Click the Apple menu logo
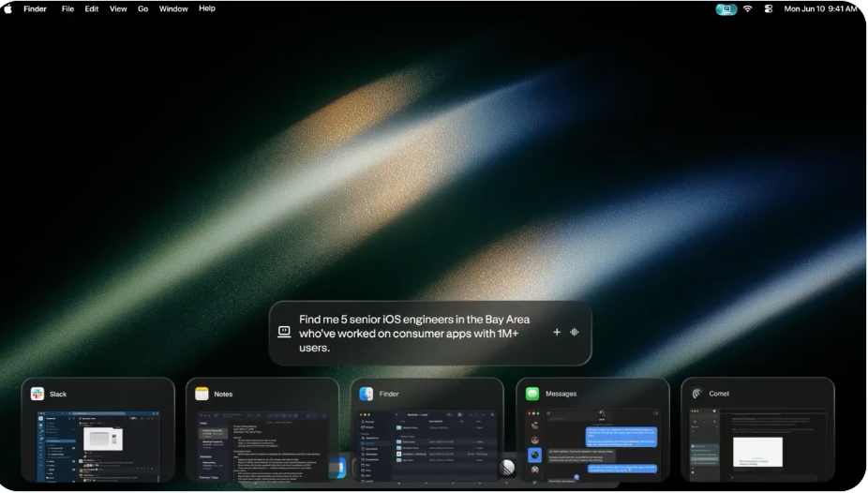 point(8,8)
